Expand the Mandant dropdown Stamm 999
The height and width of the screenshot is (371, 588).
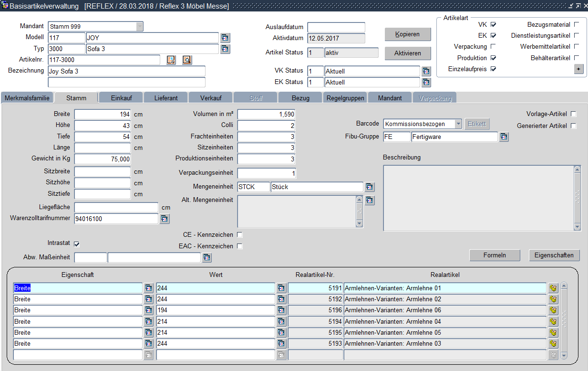pos(139,27)
